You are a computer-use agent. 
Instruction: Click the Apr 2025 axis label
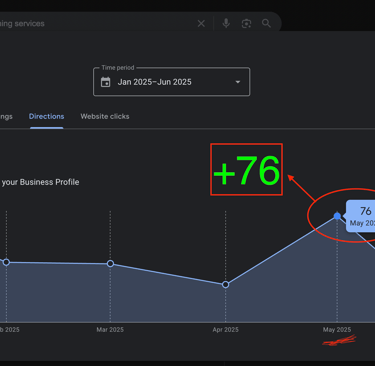[x=226, y=330]
